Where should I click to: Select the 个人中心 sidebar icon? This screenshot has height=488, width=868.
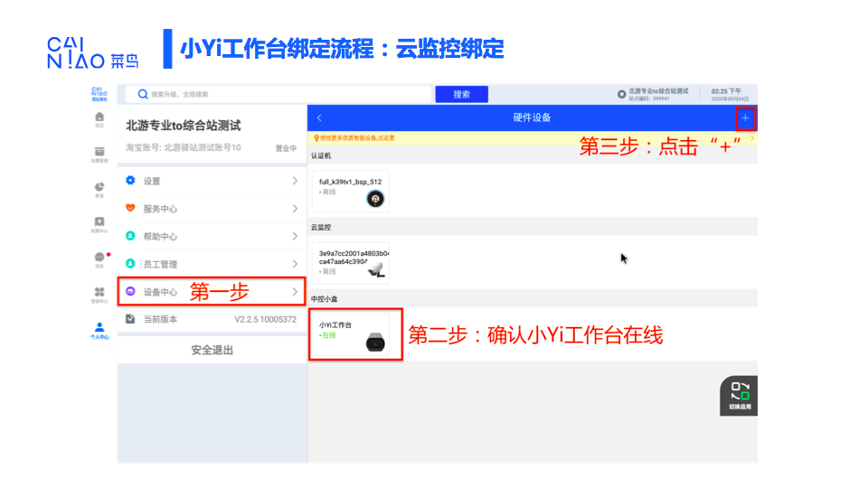99,331
